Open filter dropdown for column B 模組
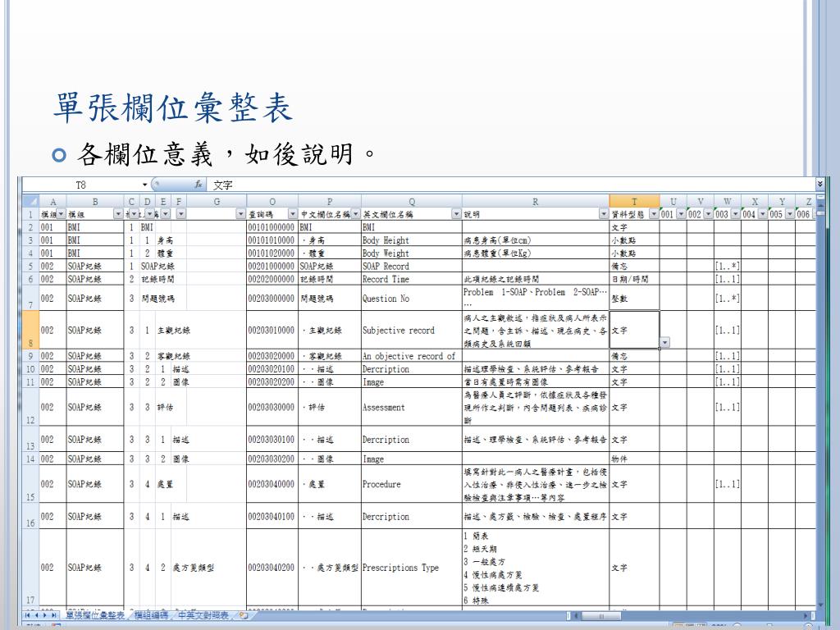The width and height of the screenshot is (840, 630). [118, 214]
